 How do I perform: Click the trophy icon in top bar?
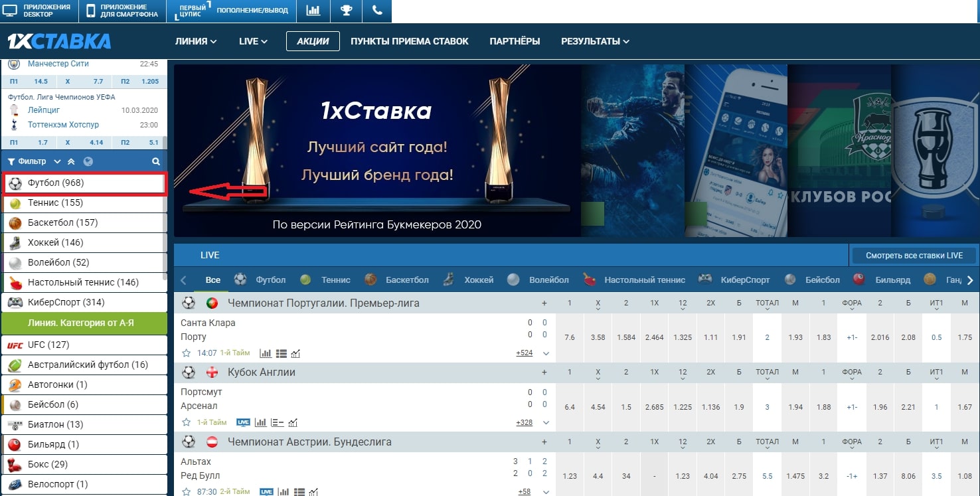point(346,11)
